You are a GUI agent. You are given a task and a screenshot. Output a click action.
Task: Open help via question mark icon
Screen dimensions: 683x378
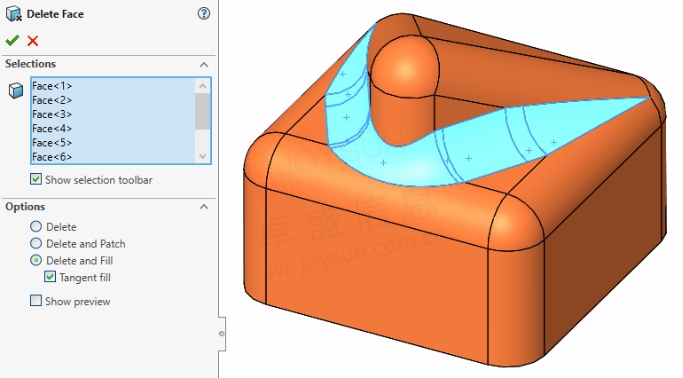coord(203,14)
